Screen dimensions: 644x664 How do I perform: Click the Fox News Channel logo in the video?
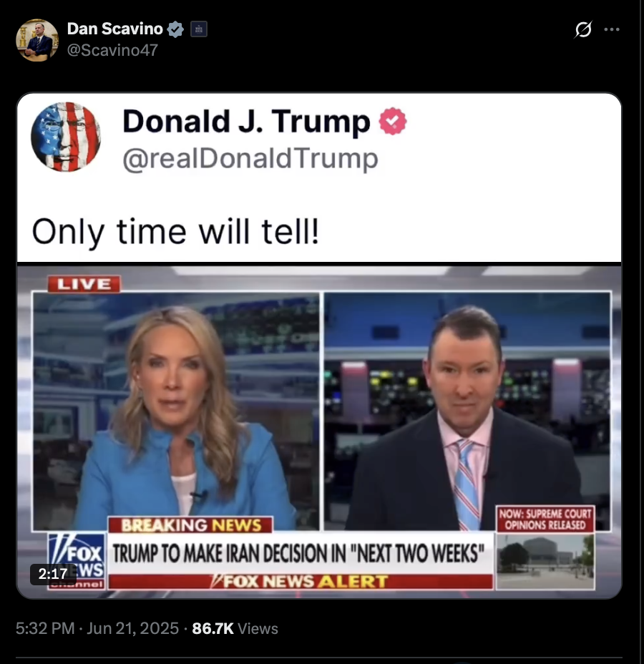(77, 562)
